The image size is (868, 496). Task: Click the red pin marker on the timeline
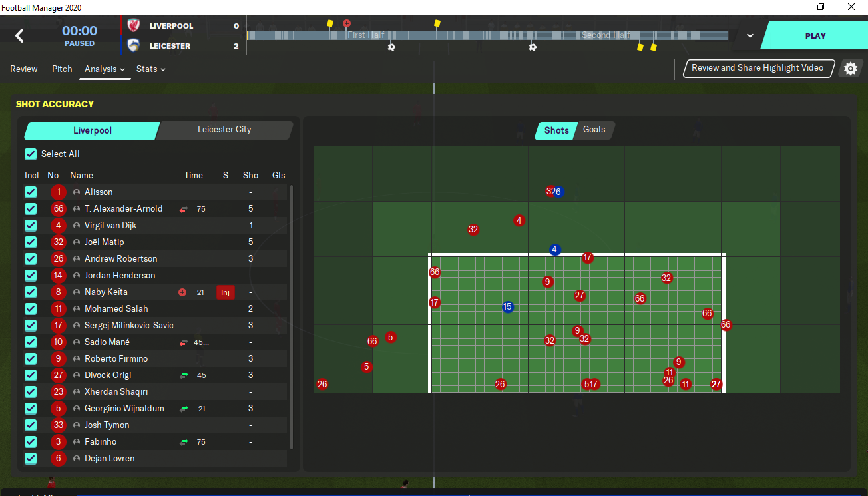point(347,24)
